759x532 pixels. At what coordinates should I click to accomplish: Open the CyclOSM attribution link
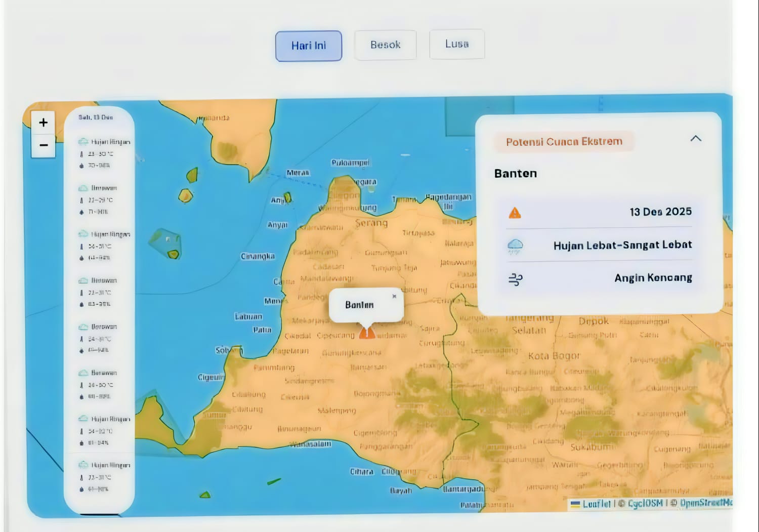(645, 504)
